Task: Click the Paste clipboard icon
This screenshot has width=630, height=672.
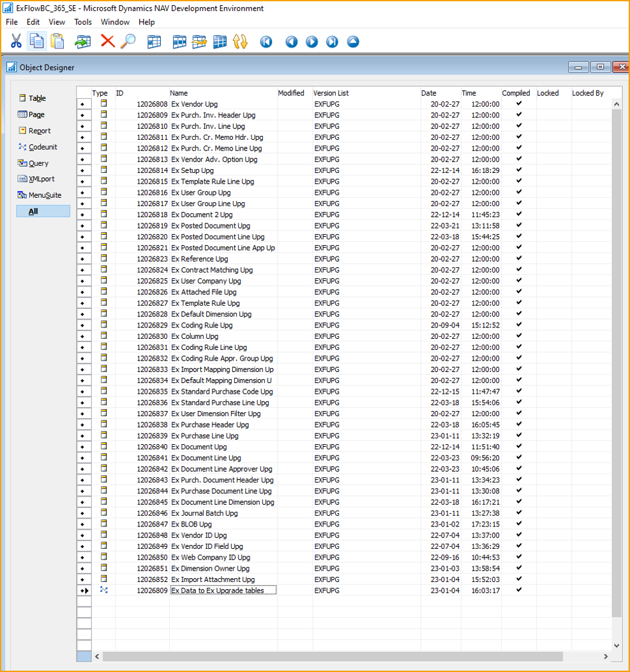Action: [56, 41]
